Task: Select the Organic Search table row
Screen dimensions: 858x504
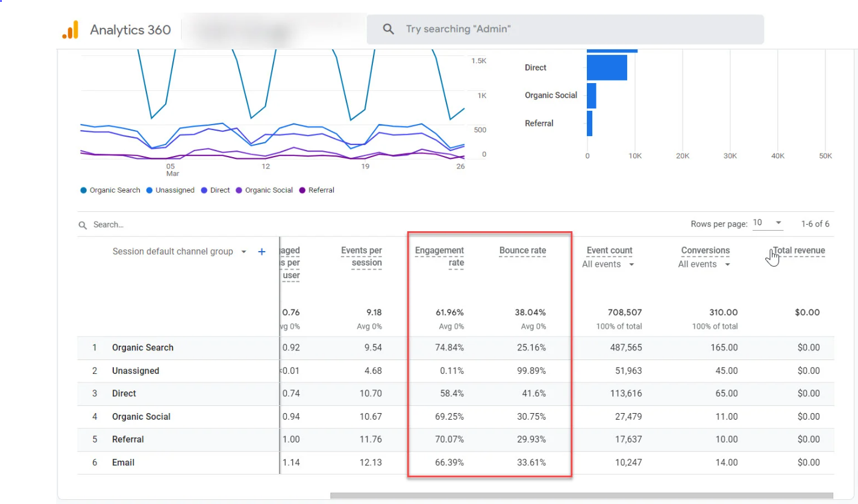Action: coord(143,347)
